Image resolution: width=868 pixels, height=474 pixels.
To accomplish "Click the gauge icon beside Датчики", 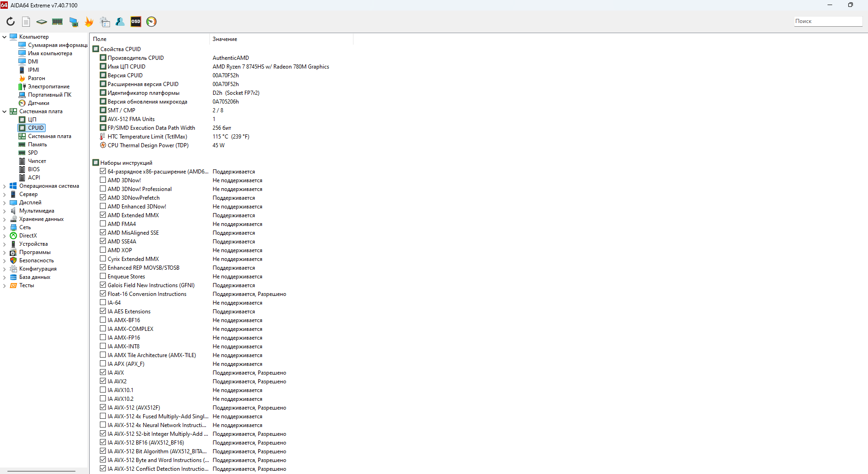I will [x=22, y=103].
